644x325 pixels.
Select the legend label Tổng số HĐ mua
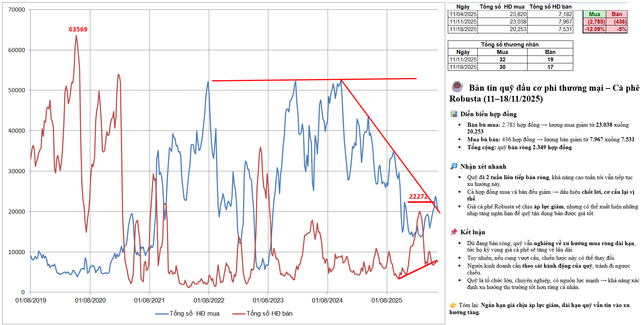tap(194, 314)
